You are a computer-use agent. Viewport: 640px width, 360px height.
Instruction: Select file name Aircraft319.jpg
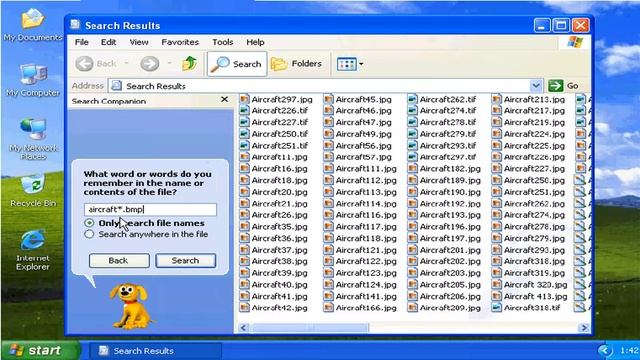[x=534, y=273]
